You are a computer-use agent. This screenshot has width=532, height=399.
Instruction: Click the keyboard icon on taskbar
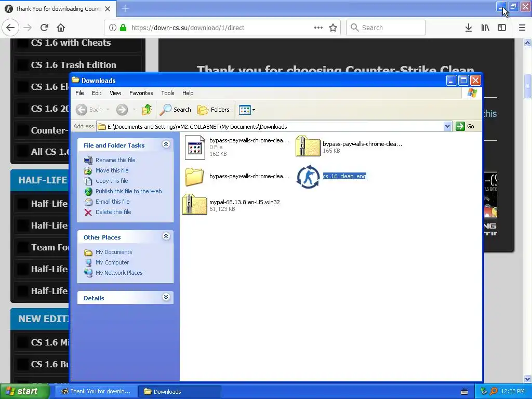coord(464,392)
